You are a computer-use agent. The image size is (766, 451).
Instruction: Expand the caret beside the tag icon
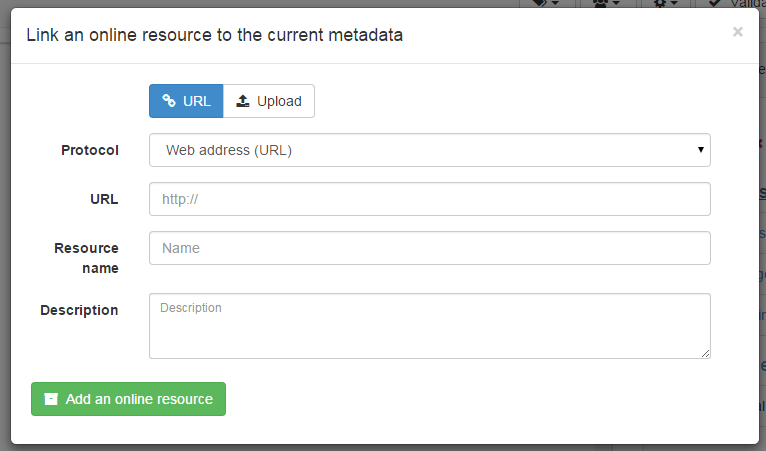pyautogui.click(x=555, y=3)
